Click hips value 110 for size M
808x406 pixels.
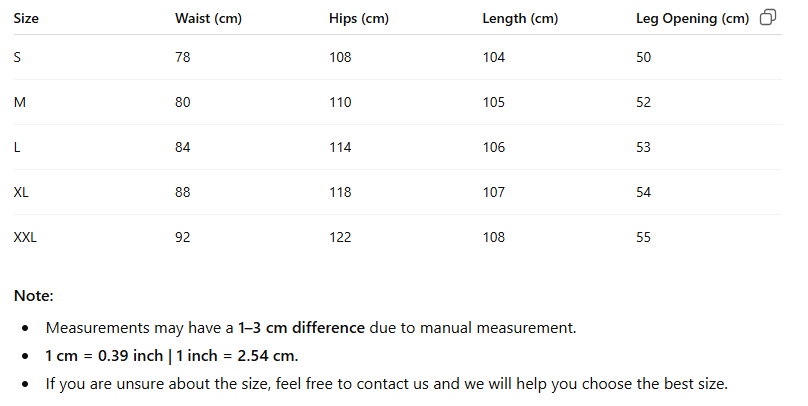(340, 102)
